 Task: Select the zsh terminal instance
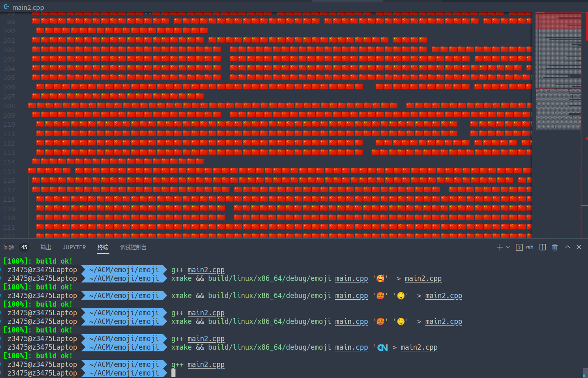[x=525, y=247]
